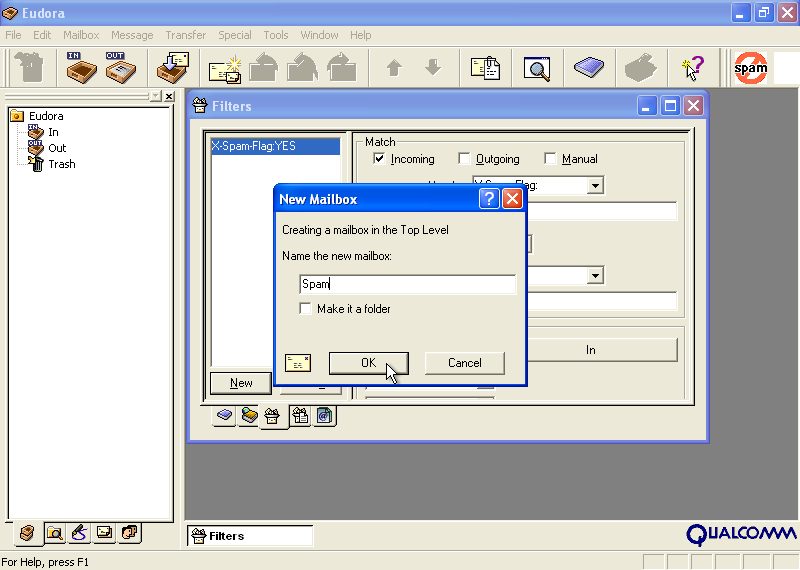800x570 pixels.
Task: Click the Previous message up arrow
Action: click(x=394, y=67)
